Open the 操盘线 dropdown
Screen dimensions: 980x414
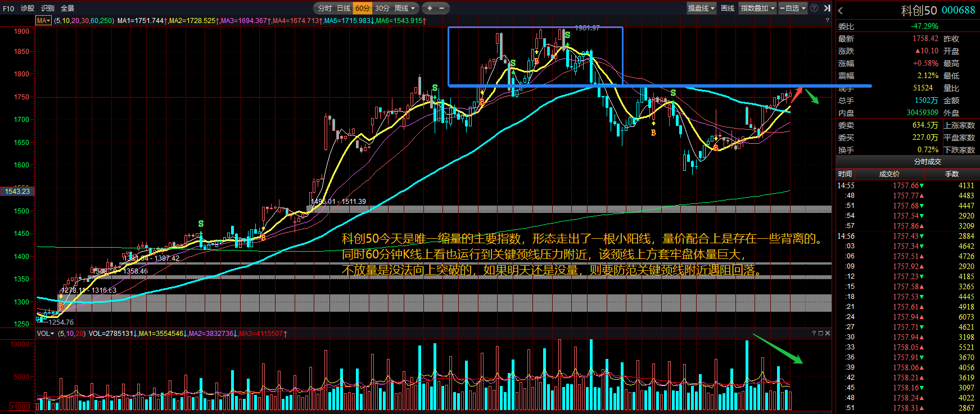(701, 8)
